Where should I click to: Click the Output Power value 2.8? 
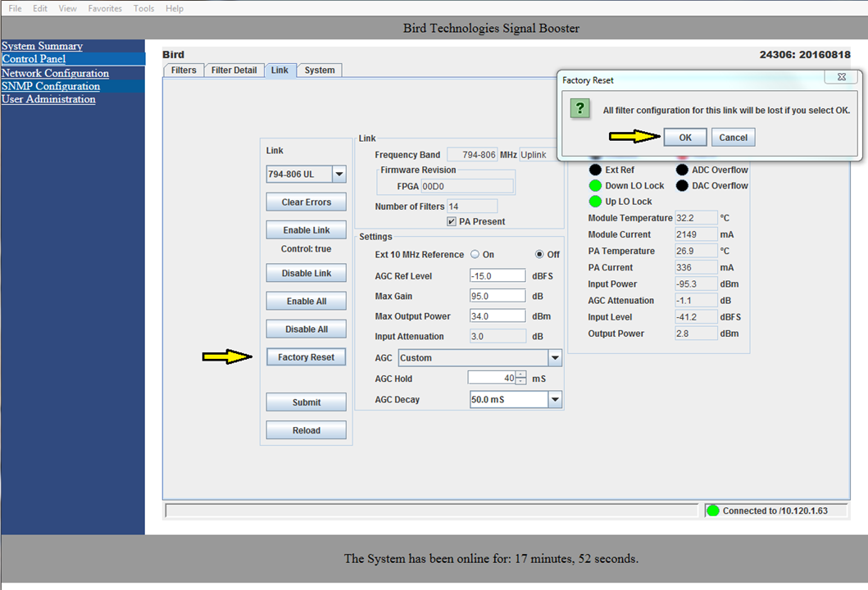696,334
